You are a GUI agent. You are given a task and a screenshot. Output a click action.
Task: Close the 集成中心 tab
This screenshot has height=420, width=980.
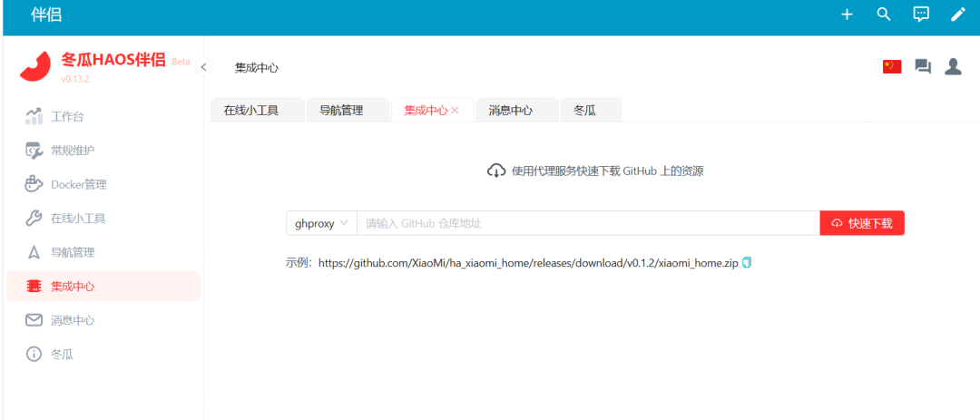[456, 111]
